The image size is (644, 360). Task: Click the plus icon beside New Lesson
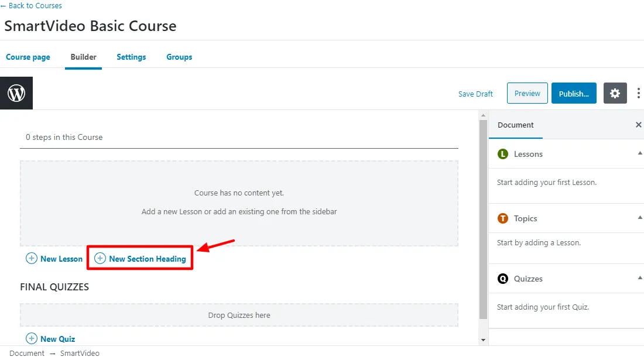point(31,258)
